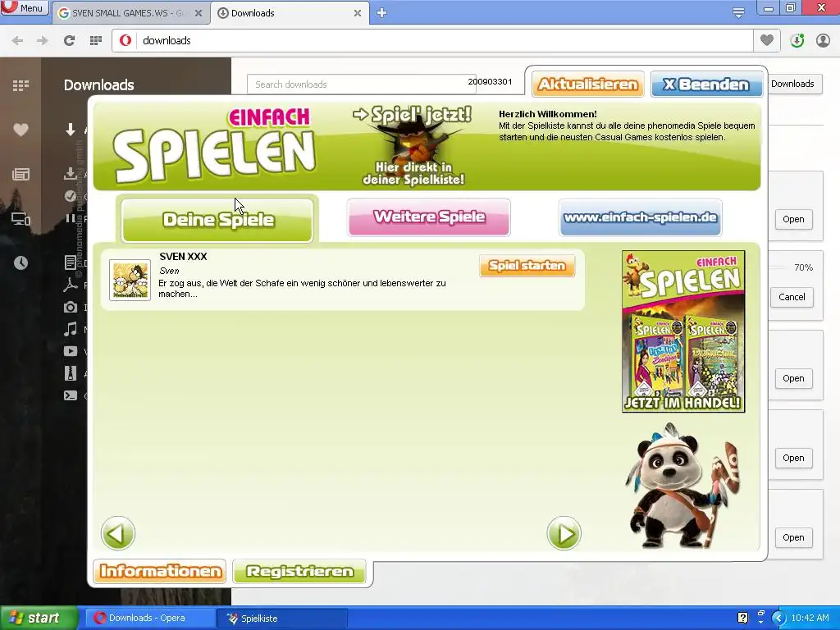Click the Spiel starten button for SVEN XXX

pyautogui.click(x=527, y=266)
